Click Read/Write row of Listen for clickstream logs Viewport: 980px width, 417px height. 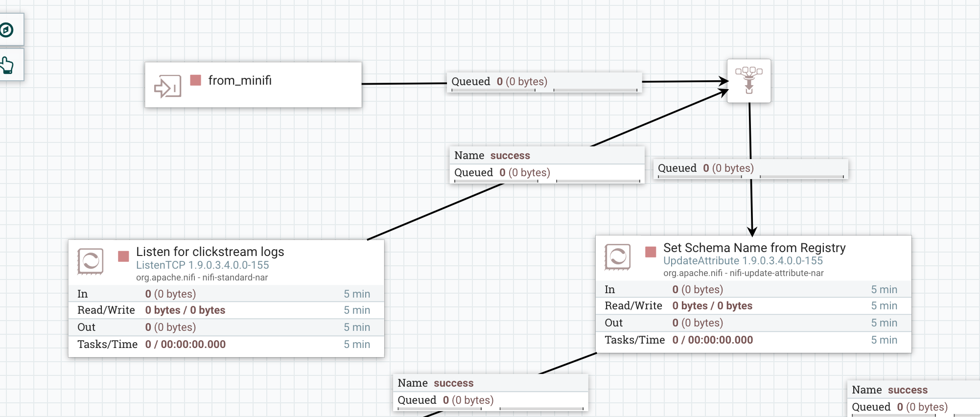point(226,310)
